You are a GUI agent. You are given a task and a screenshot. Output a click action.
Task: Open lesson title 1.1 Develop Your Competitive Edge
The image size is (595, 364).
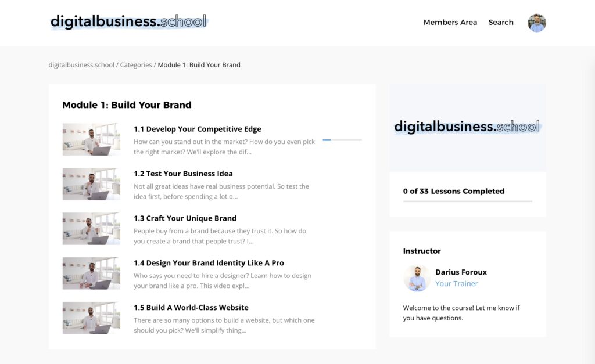[x=198, y=129]
